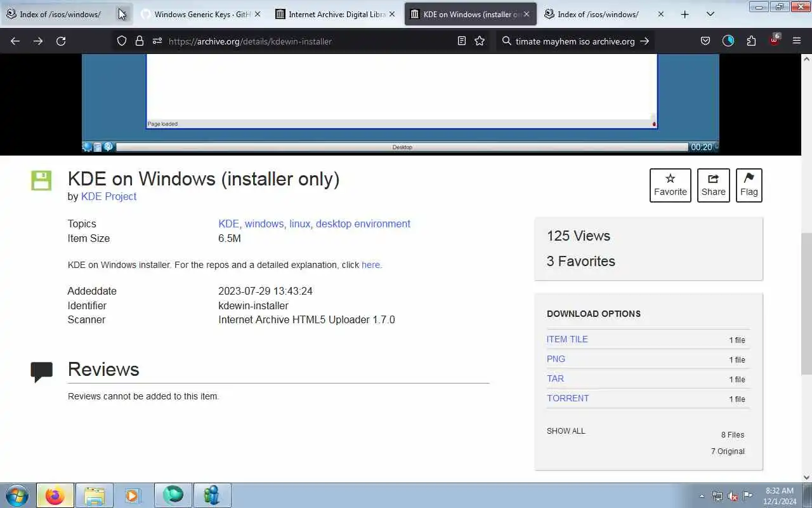Click the page vertical scrollbar thumb
Screen dimensions: 812x508
(806, 304)
